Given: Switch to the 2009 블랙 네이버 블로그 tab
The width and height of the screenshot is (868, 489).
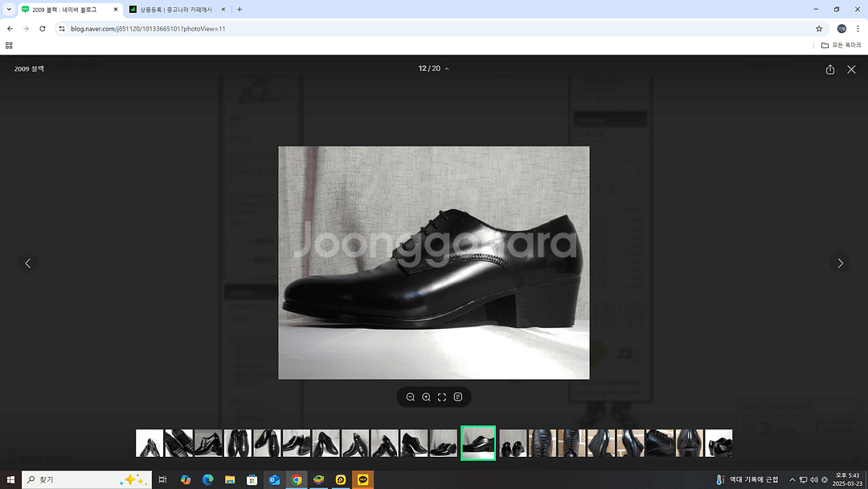Looking at the screenshot, I should (70, 10).
